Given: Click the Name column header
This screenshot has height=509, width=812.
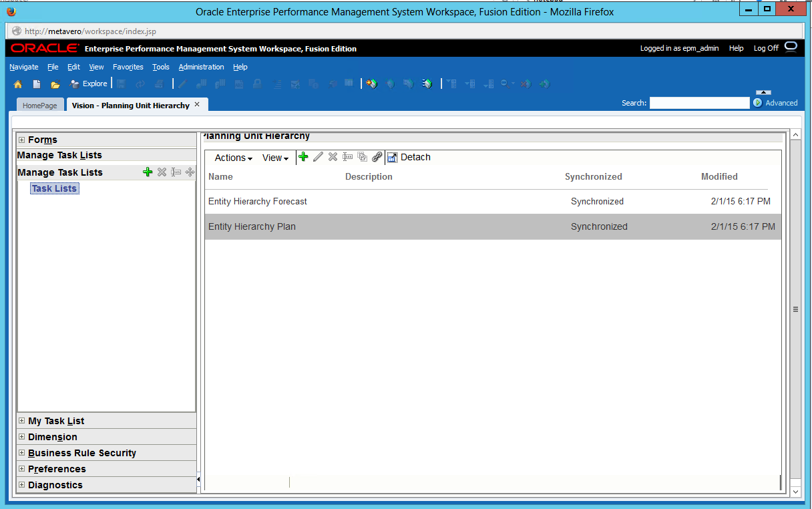Looking at the screenshot, I should [x=220, y=176].
